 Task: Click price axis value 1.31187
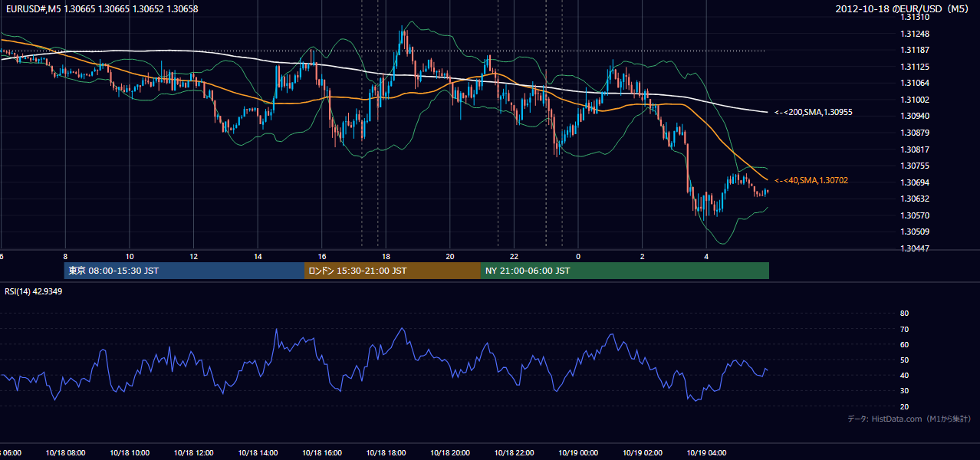coord(915,50)
